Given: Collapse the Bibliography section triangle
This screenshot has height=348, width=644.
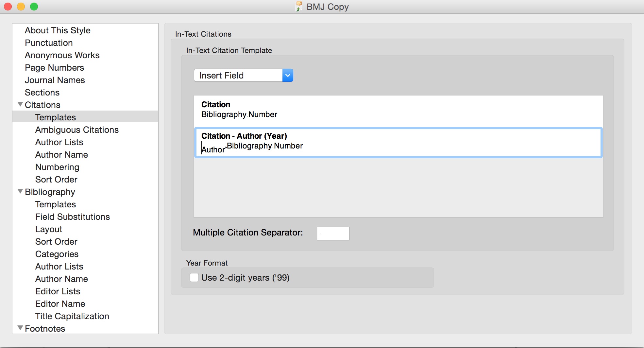Looking at the screenshot, I should click(20, 192).
